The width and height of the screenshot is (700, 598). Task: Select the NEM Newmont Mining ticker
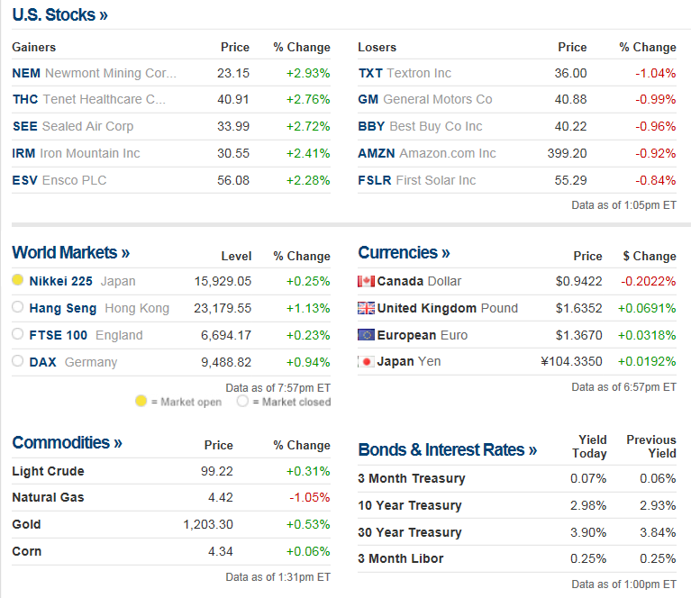pos(24,73)
